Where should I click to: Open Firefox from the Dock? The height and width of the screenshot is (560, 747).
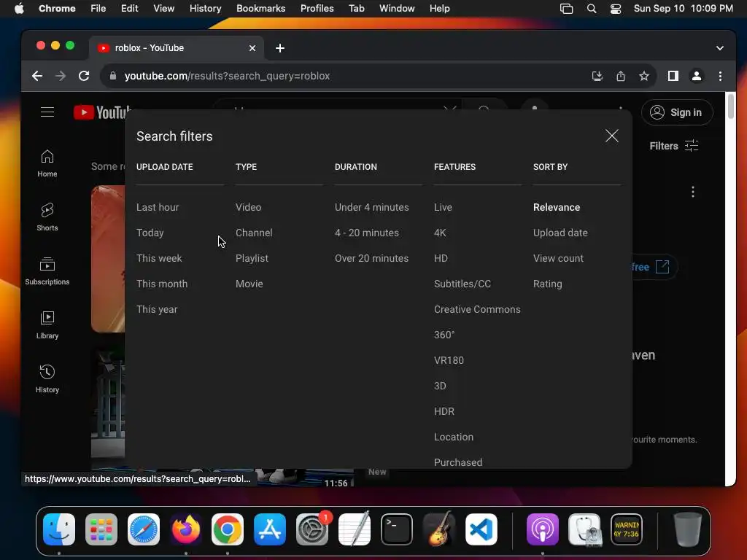click(x=185, y=529)
